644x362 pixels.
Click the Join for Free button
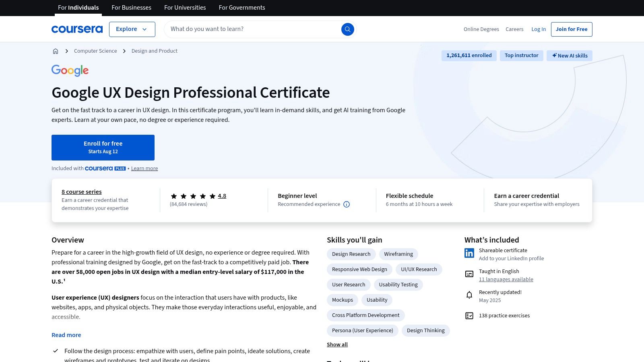[572, 29]
